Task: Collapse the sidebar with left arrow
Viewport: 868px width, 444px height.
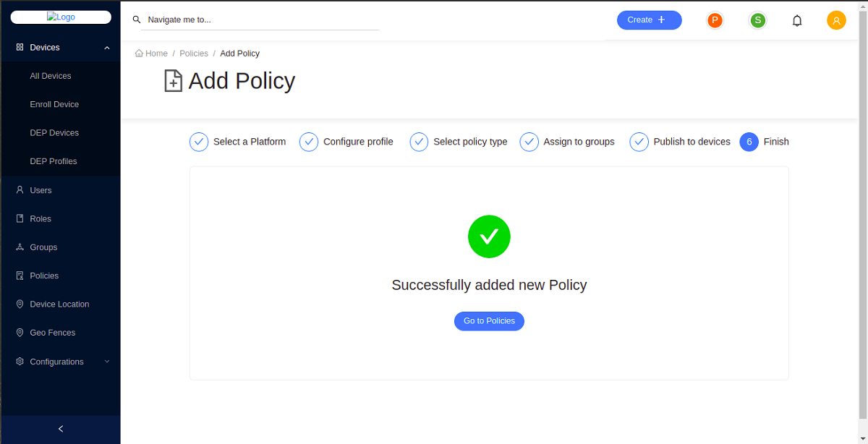Action: pyautogui.click(x=61, y=429)
